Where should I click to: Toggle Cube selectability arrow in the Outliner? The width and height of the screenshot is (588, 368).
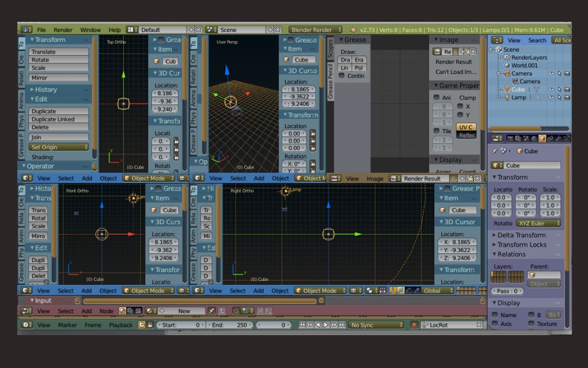tap(559, 89)
